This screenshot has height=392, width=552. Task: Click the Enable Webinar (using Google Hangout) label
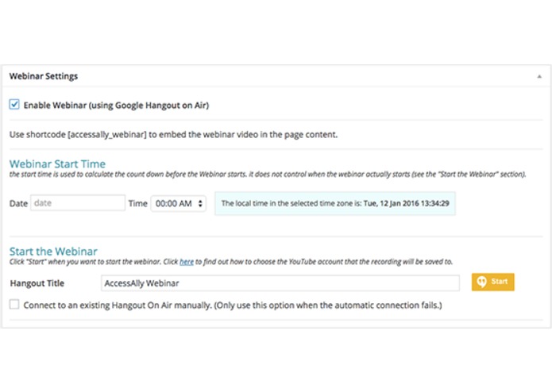[x=116, y=106]
